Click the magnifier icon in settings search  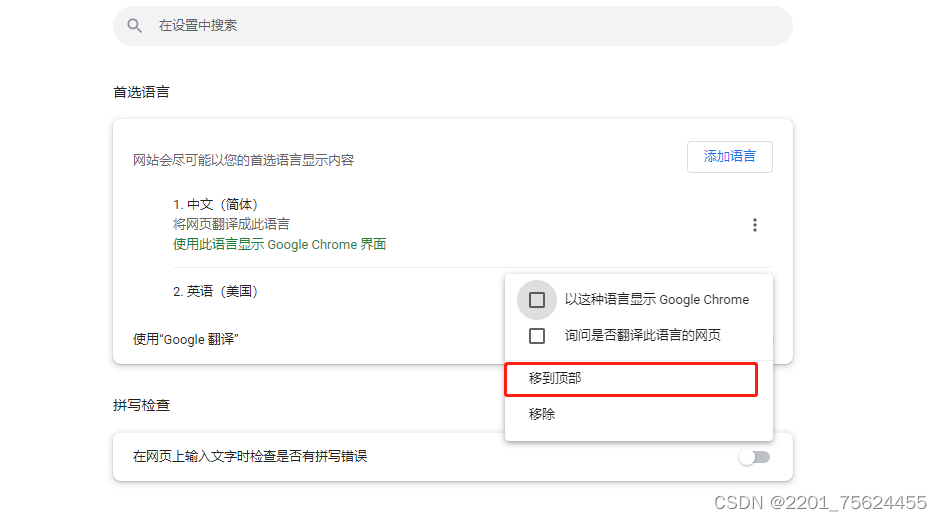click(135, 26)
